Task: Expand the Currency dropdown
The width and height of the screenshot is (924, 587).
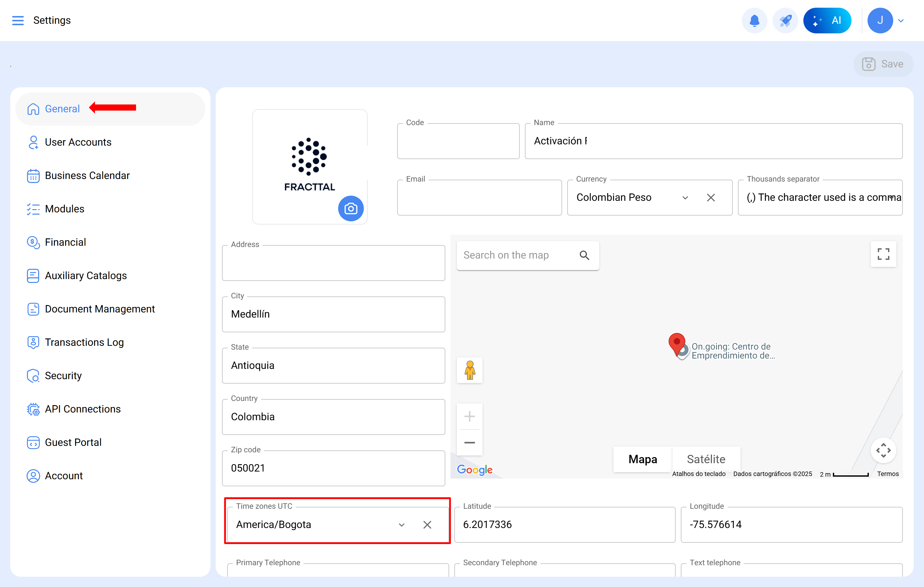Action: pyautogui.click(x=685, y=198)
